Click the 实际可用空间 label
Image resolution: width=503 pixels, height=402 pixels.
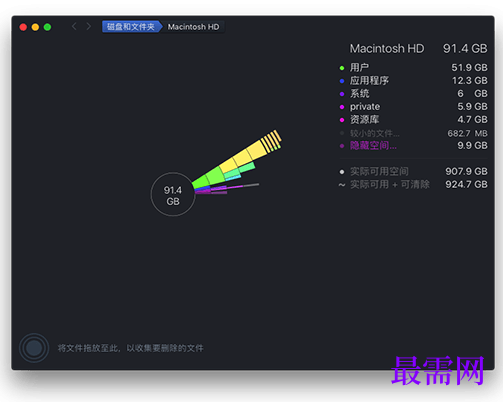point(379,171)
